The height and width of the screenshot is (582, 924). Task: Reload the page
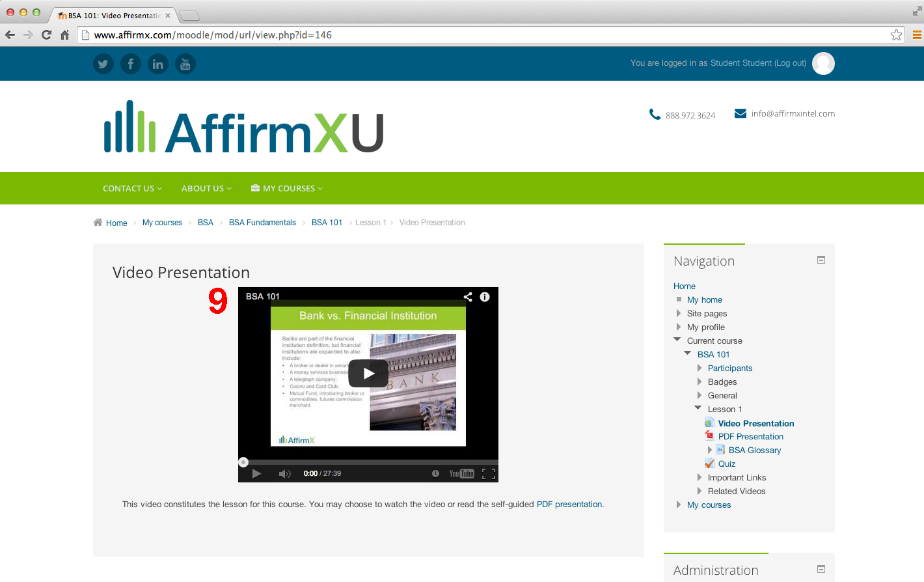(46, 35)
